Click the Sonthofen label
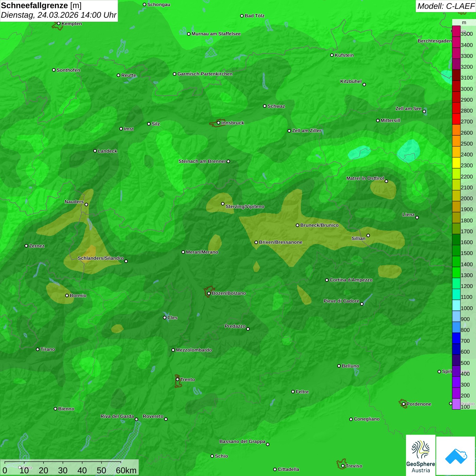476x476 pixels. (x=68, y=70)
